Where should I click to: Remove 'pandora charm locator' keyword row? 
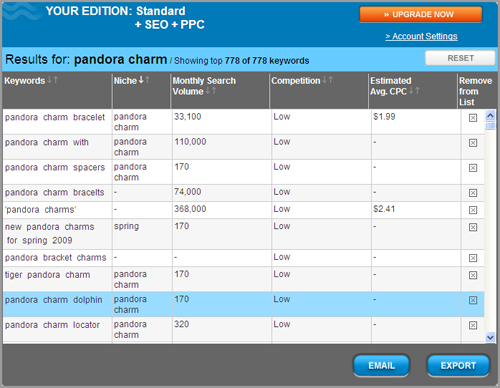click(473, 325)
